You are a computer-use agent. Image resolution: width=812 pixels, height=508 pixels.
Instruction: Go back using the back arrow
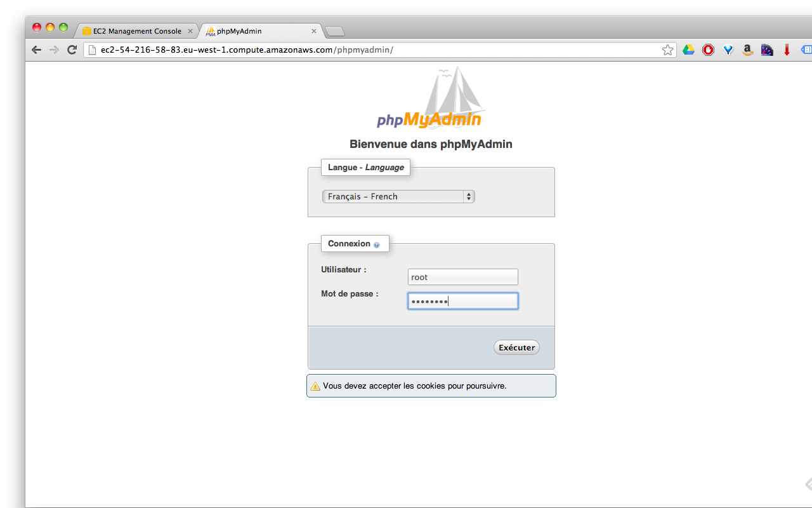click(x=36, y=50)
